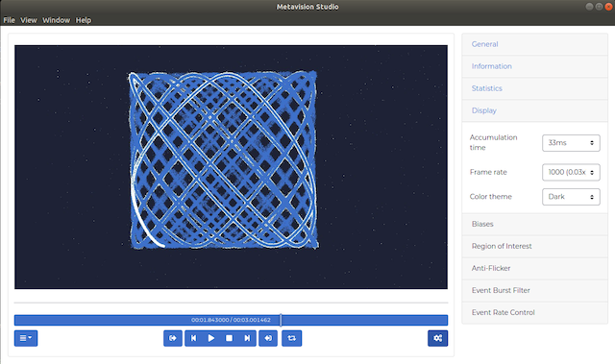The height and width of the screenshot is (364, 615).
Task: Expand the Anti-Flicker section
Action: (x=534, y=268)
